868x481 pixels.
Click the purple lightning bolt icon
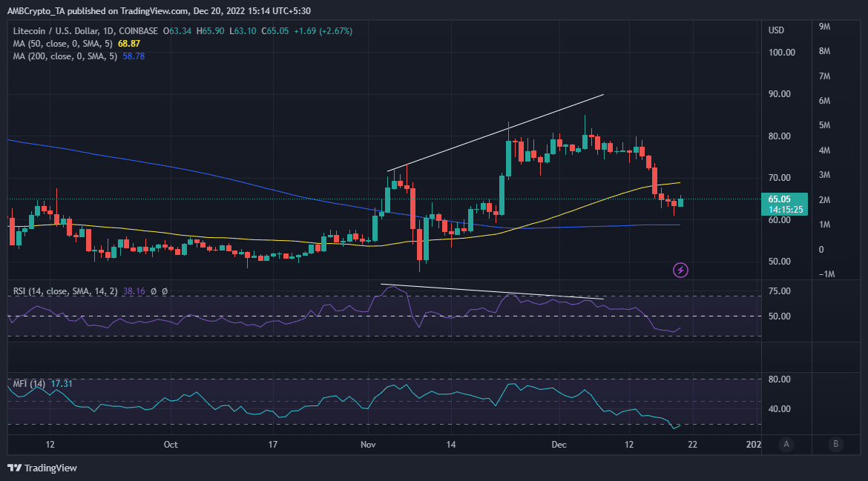[x=680, y=270]
